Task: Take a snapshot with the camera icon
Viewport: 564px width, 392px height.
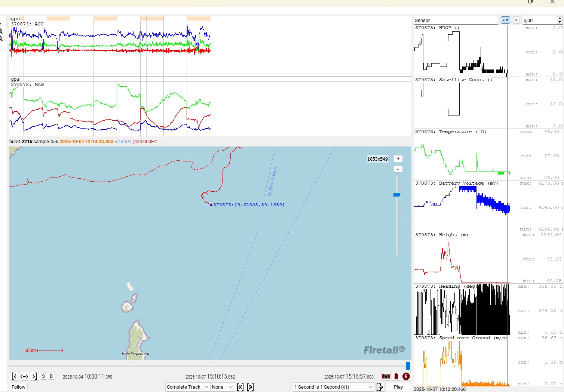Action: (386, 376)
